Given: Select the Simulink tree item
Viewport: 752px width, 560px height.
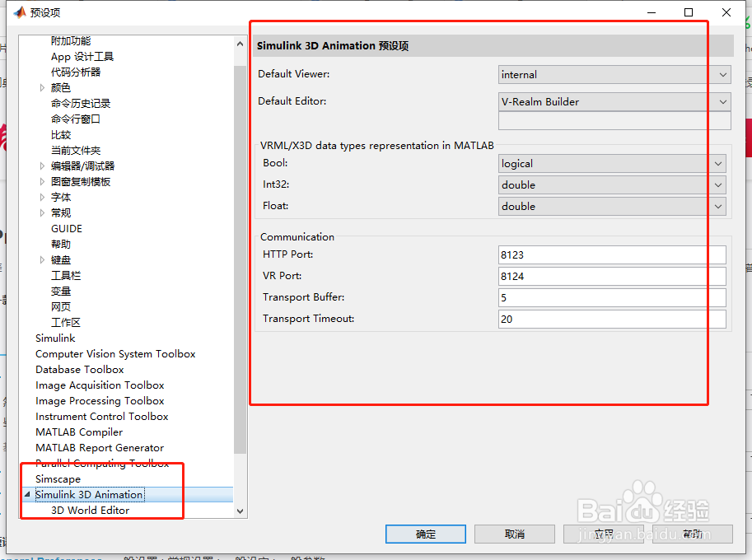Looking at the screenshot, I should 55,338.
